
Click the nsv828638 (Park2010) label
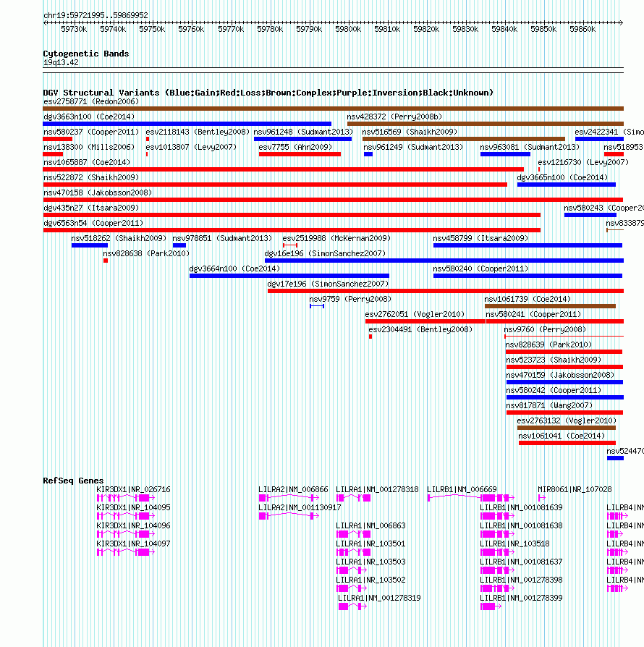146,254
